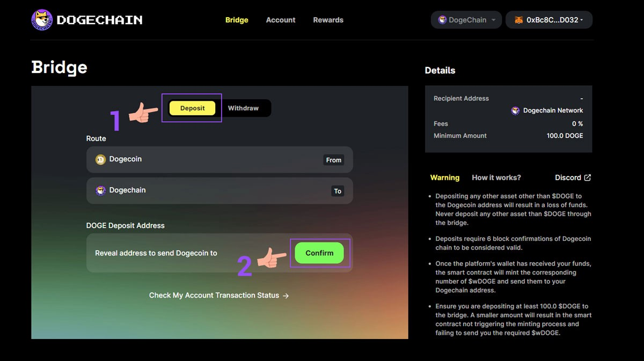This screenshot has height=361, width=644.
Task: Click the Minimum Amount 100.0 DOGE value
Action: point(565,136)
